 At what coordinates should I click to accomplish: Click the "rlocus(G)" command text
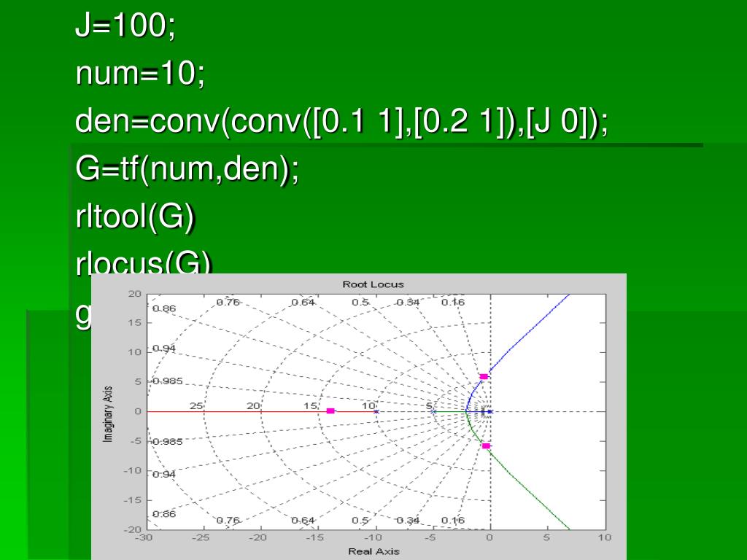point(143,262)
